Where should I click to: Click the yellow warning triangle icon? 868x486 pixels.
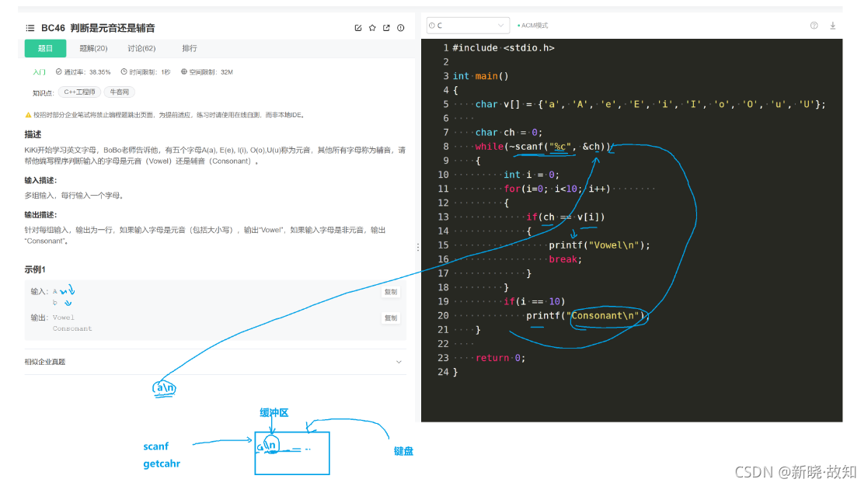28,115
